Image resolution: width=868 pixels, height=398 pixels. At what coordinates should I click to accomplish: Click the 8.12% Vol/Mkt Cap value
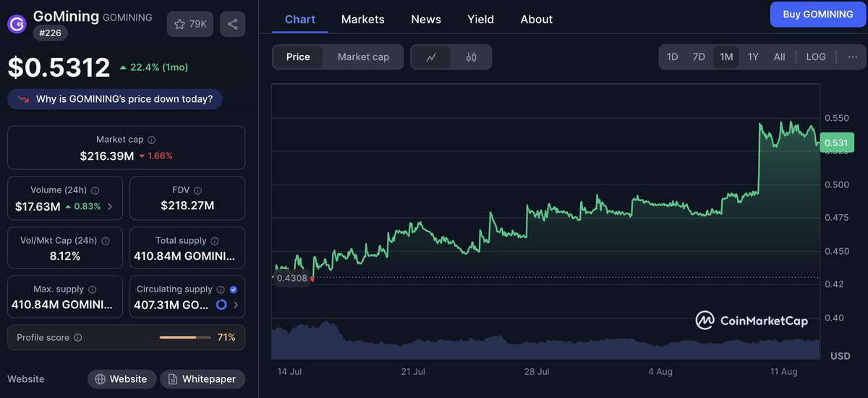tap(64, 256)
